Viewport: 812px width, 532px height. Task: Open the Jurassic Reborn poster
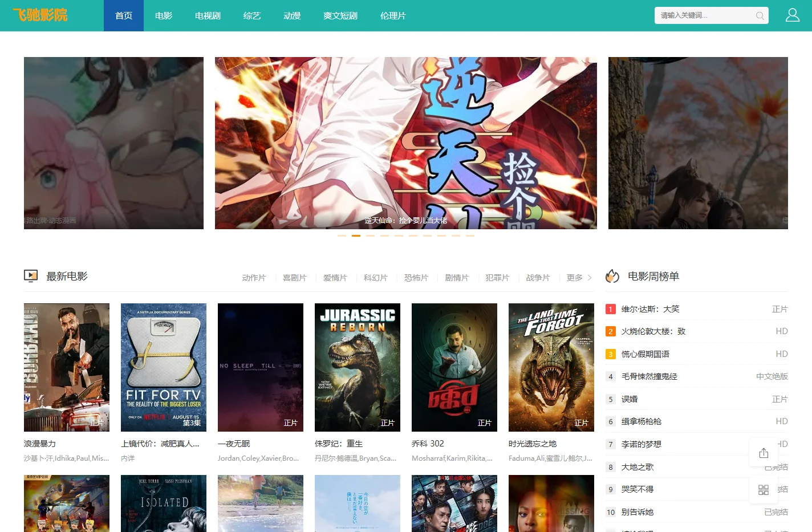click(x=358, y=367)
